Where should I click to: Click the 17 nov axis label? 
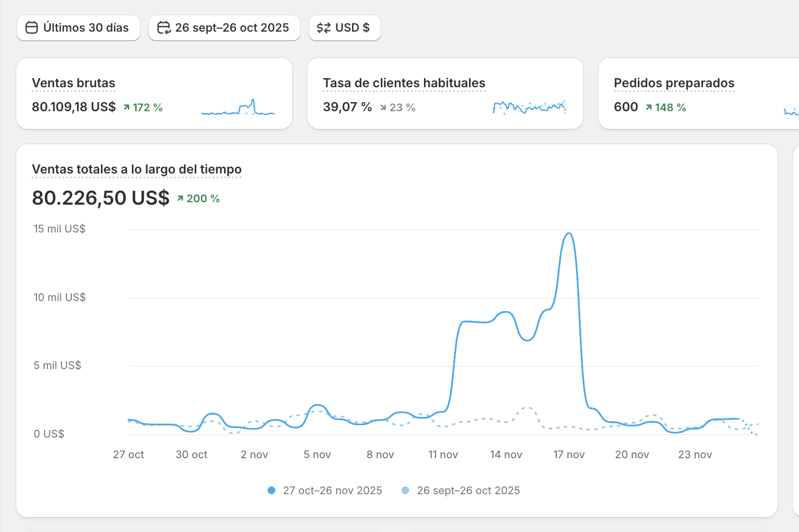(x=569, y=454)
